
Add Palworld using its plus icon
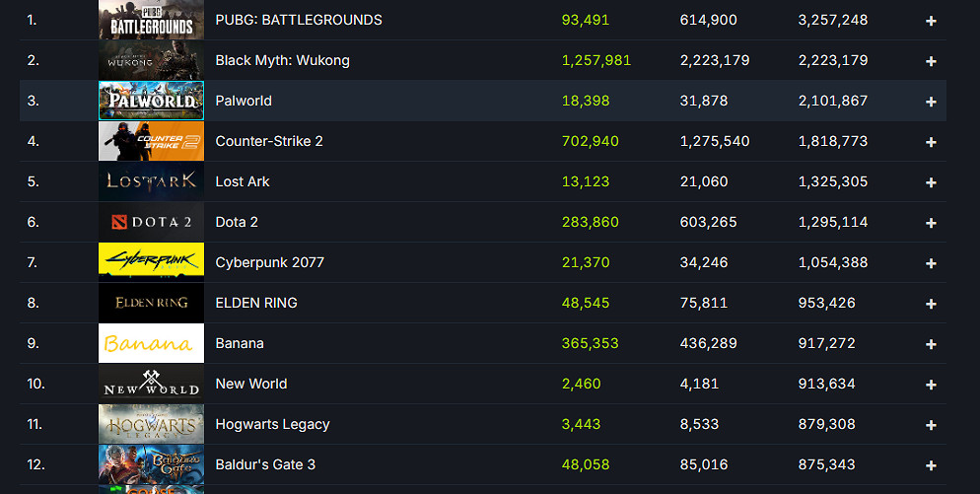pos(931,102)
